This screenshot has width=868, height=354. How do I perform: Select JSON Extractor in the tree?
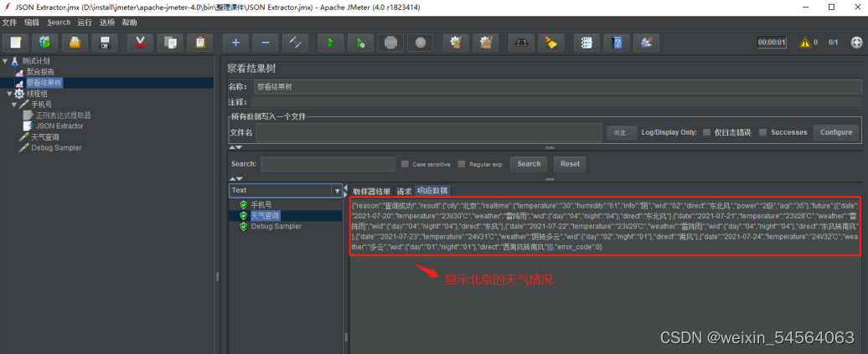pos(60,126)
